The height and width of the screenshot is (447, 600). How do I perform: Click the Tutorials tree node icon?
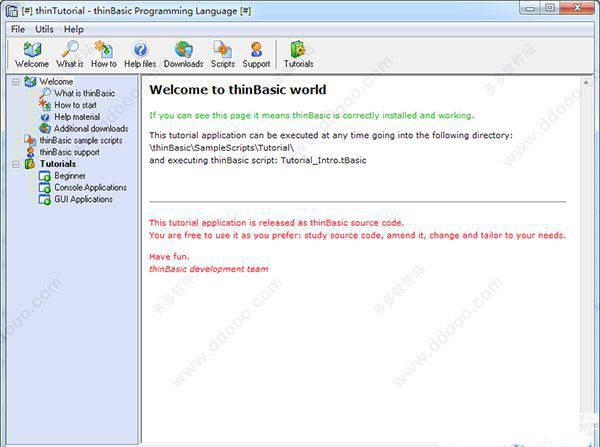click(x=30, y=164)
